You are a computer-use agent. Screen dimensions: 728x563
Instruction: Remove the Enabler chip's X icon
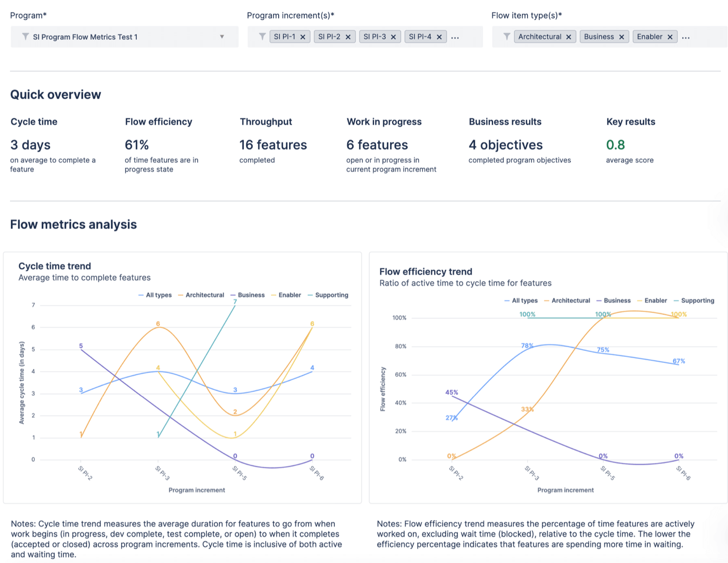pyautogui.click(x=671, y=37)
